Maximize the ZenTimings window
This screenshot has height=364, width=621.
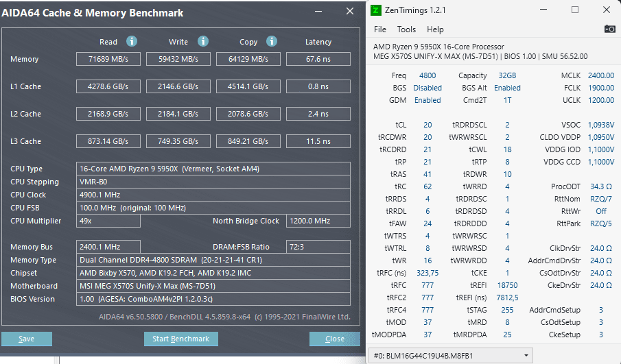575,10
